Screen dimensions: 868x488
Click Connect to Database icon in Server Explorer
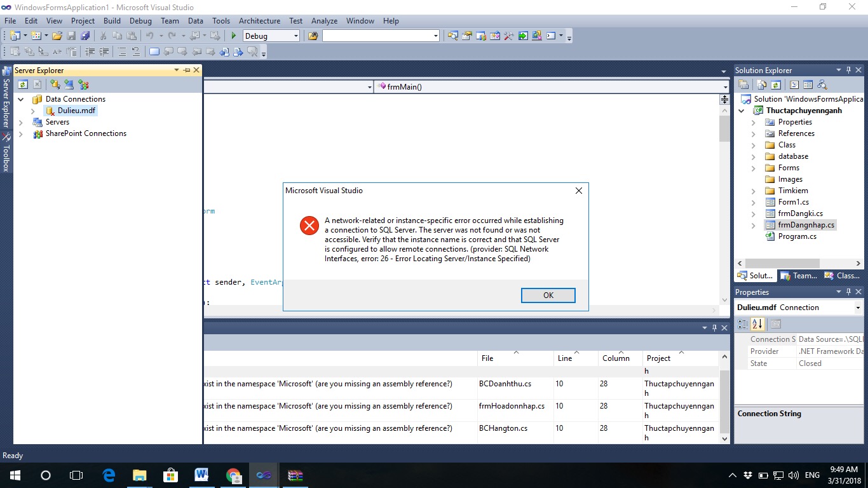pyautogui.click(x=55, y=84)
